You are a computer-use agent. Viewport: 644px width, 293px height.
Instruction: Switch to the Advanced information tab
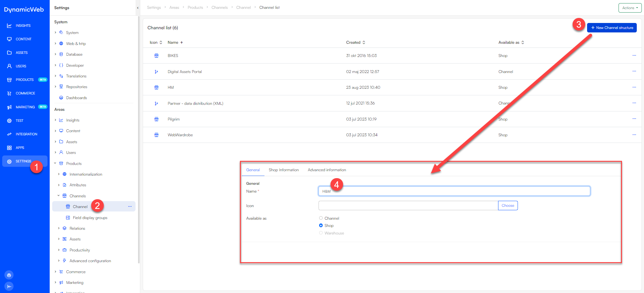tap(327, 170)
